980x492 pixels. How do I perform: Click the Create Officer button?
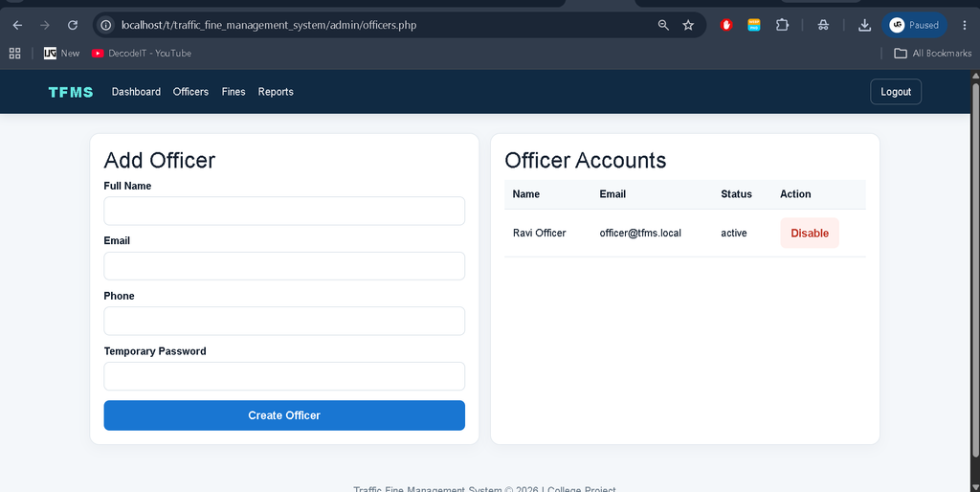pos(284,415)
